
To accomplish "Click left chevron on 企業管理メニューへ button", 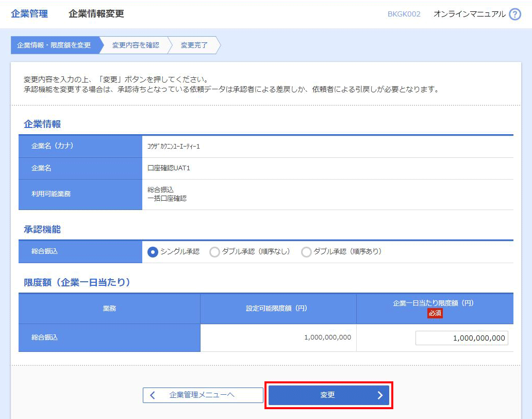I will [x=153, y=395].
